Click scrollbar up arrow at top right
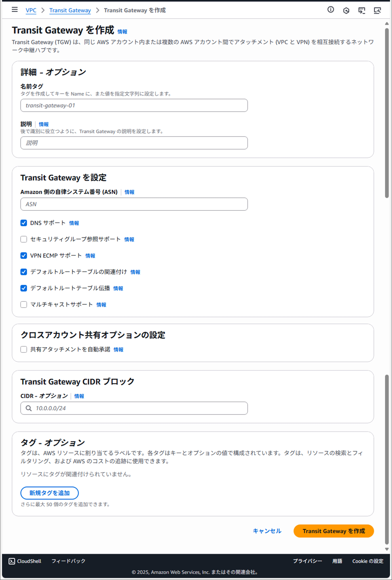 [x=387, y=24]
